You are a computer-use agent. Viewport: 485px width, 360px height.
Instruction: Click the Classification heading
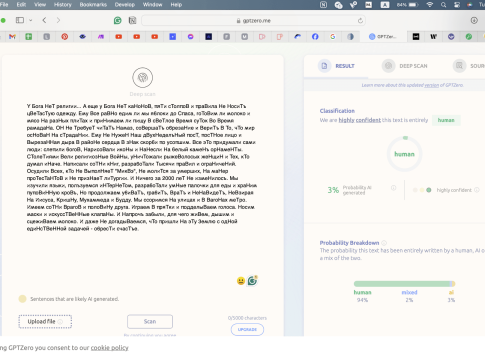tap(337, 111)
